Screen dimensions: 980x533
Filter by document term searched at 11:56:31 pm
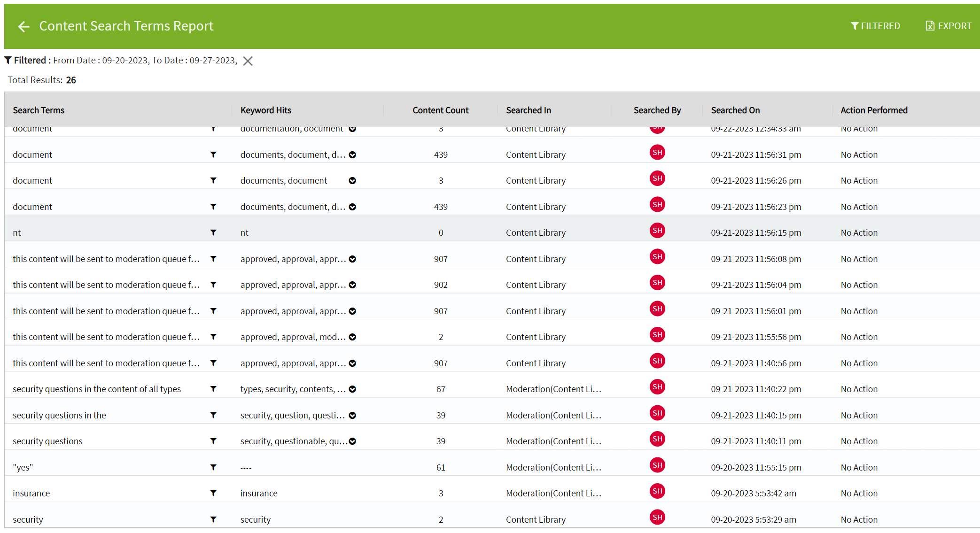(213, 154)
